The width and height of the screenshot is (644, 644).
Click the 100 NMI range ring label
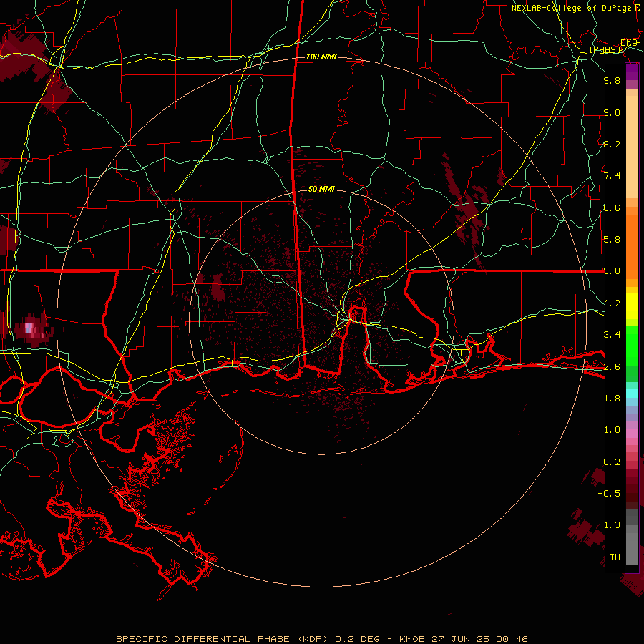click(321, 57)
